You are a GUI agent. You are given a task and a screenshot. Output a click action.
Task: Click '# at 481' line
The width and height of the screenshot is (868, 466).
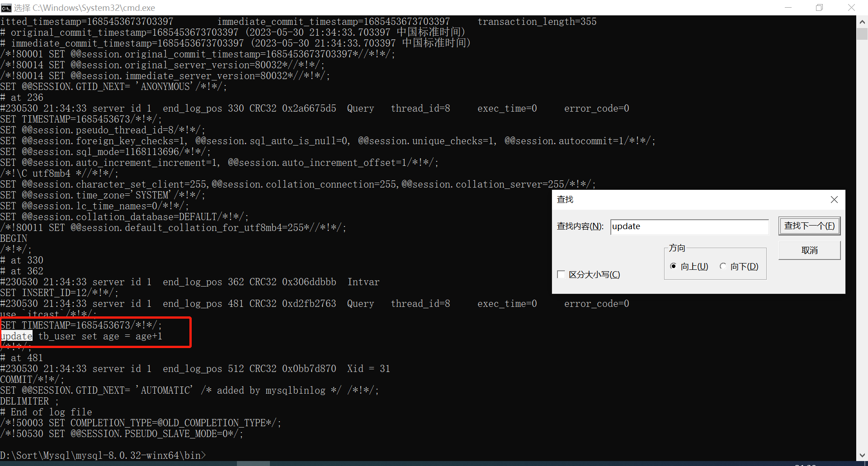22,358
